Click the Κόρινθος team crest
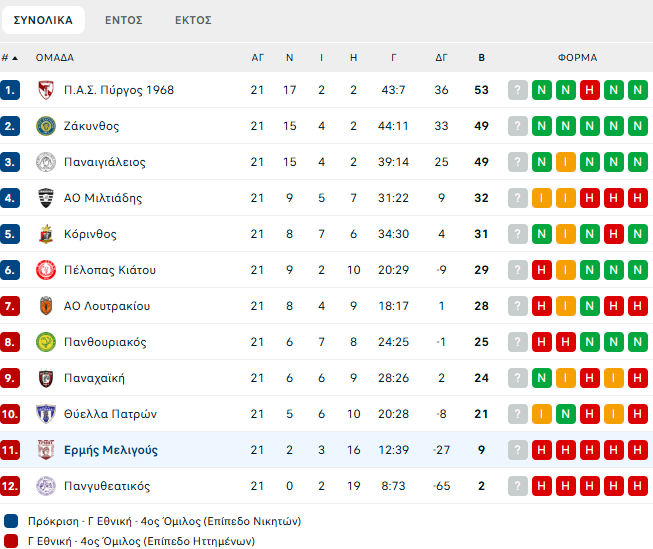 click(x=45, y=234)
